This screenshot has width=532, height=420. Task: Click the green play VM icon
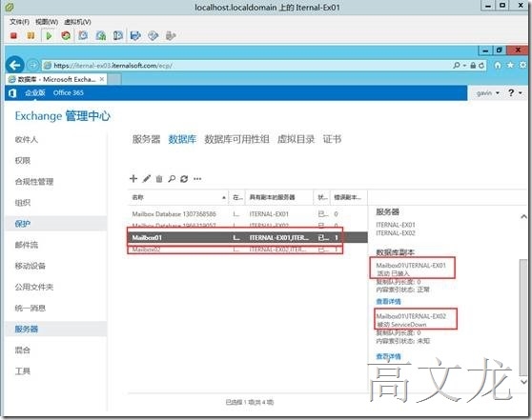pos(49,35)
